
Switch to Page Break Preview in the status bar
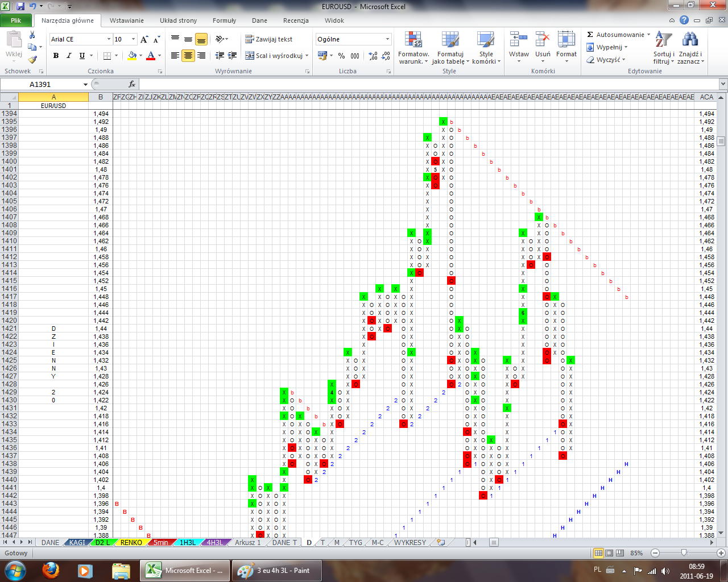pyautogui.click(x=620, y=553)
